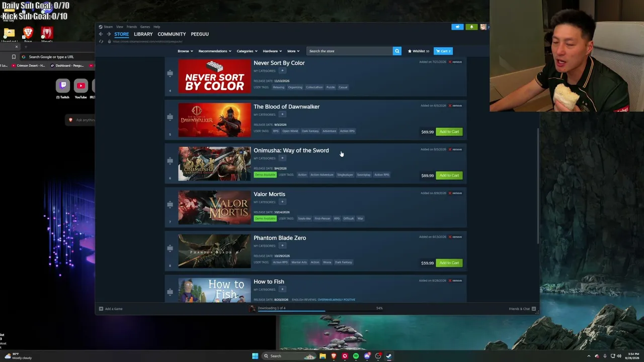Click the Steam back navigation arrow
The width and height of the screenshot is (644, 362).
pyautogui.click(x=101, y=34)
